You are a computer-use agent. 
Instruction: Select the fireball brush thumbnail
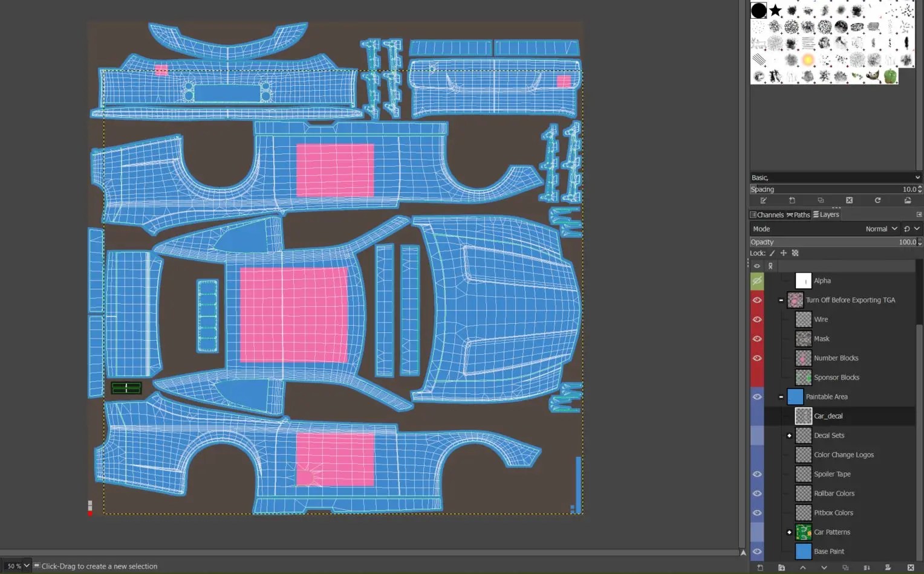tap(807, 60)
